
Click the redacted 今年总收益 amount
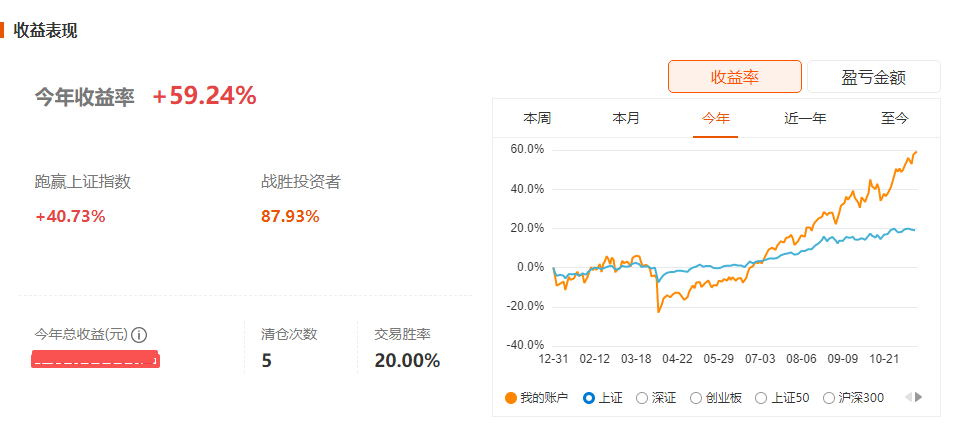(x=96, y=359)
